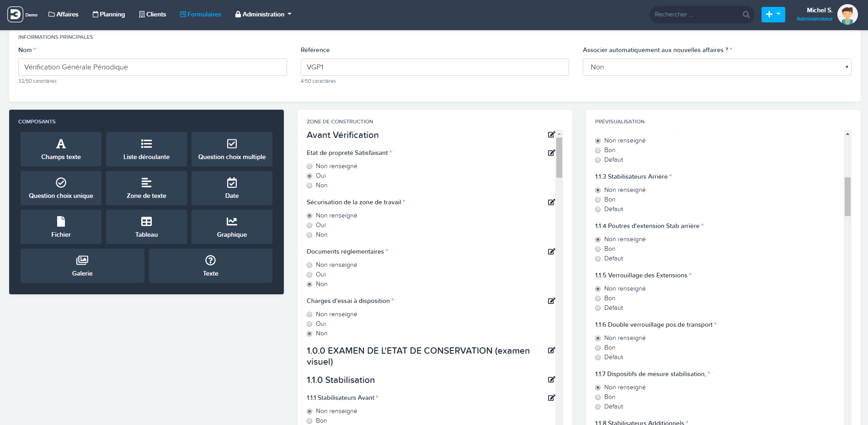
Task: Add a Date component
Action: [232, 188]
